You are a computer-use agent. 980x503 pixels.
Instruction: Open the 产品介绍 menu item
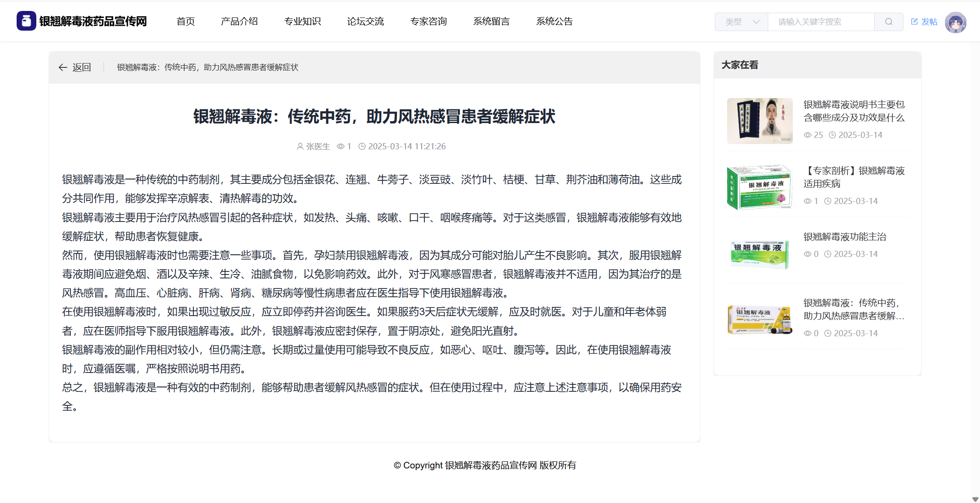coord(239,21)
